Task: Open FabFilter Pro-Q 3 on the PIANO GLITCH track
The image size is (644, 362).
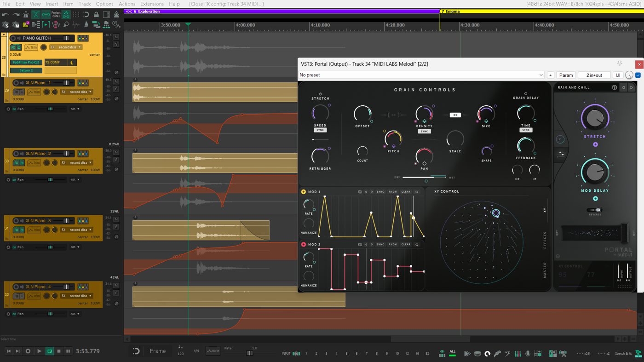Action: pos(26,62)
